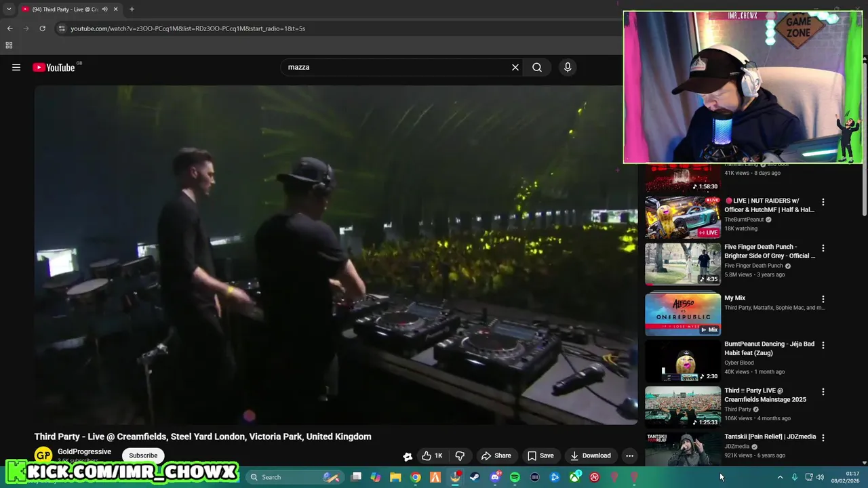Image resolution: width=868 pixels, height=488 pixels.
Task: Click the video player to pause playback
Action: click(336, 254)
